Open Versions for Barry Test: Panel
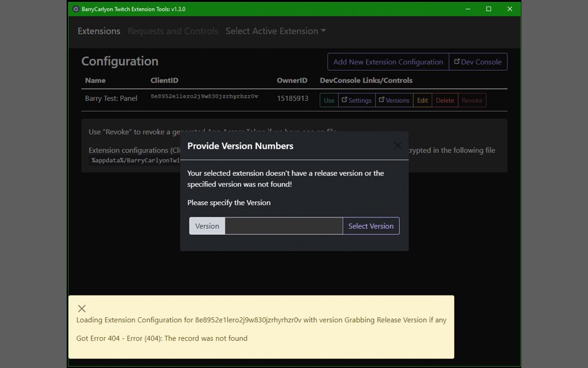588x368 pixels. coord(394,100)
